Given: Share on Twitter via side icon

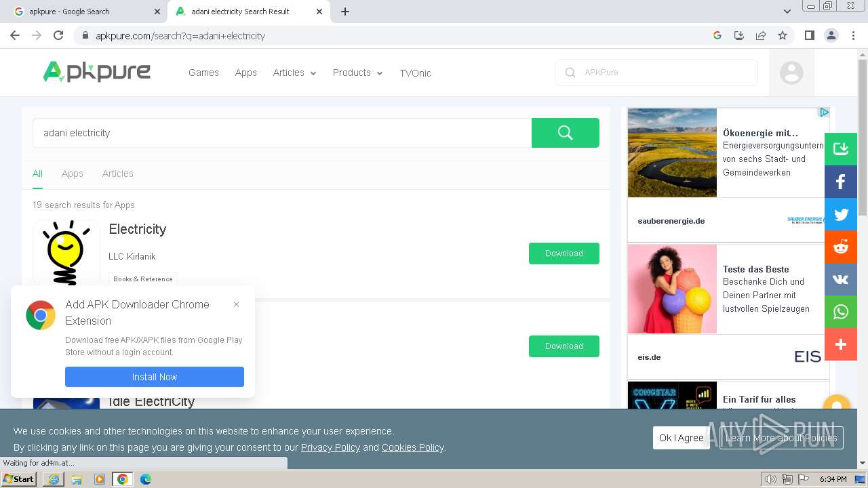Looking at the screenshot, I should tap(841, 214).
